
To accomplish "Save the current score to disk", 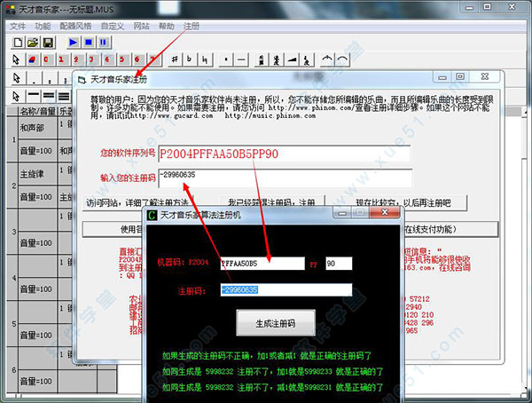I will (48, 42).
